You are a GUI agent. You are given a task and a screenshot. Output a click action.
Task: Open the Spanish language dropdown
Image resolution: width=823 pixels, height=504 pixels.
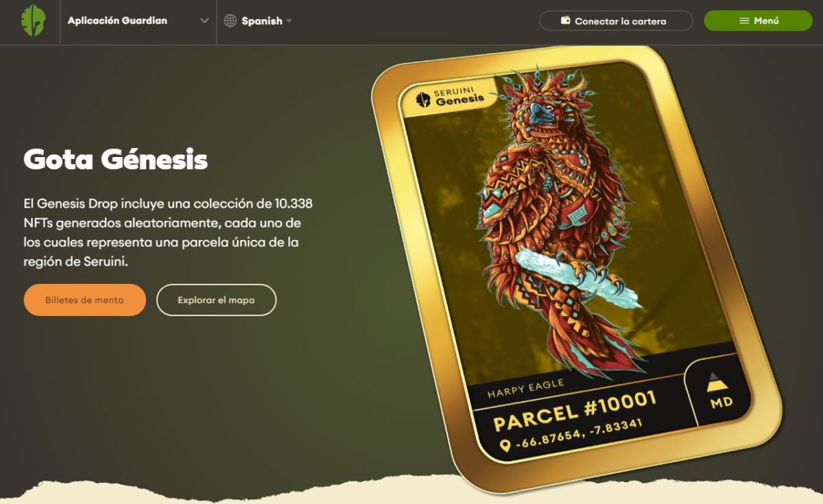click(258, 21)
